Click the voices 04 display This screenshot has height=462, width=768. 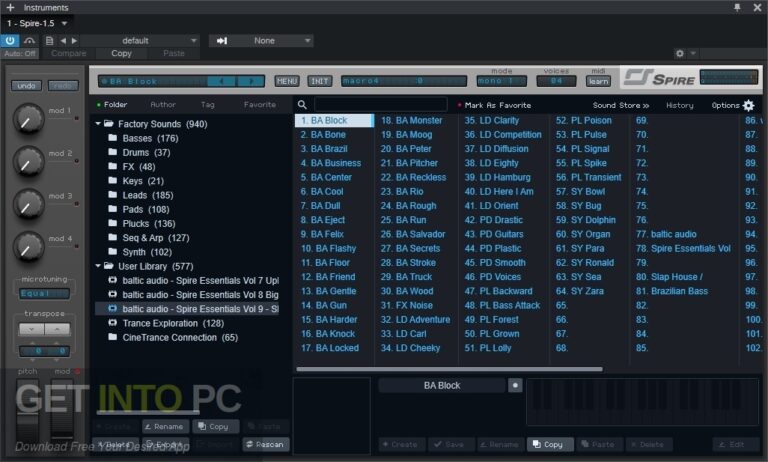tap(556, 81)
